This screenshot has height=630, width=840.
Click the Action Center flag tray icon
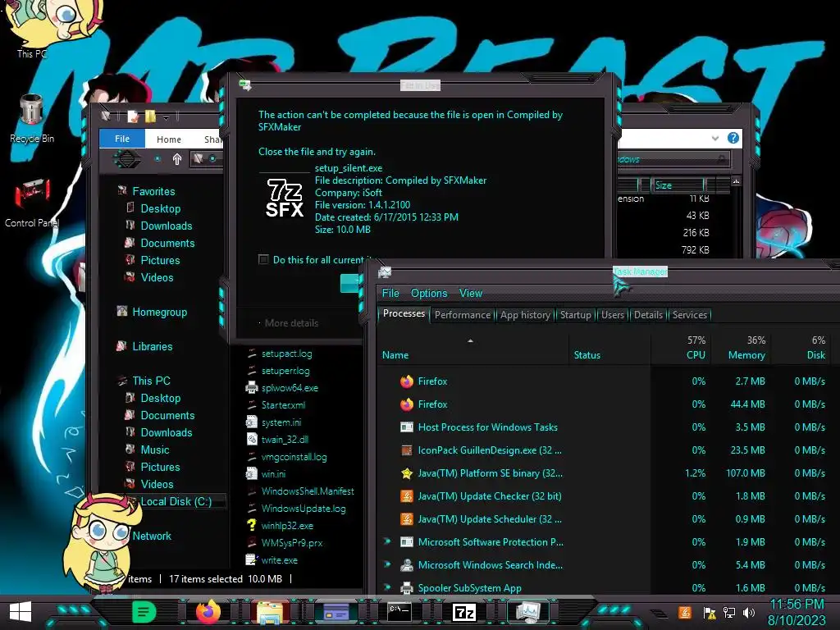[x=709, y=613]
